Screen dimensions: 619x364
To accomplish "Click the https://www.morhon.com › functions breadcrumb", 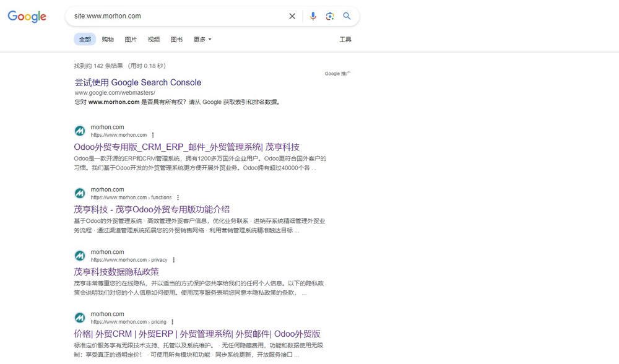I will tap(131, 197).
